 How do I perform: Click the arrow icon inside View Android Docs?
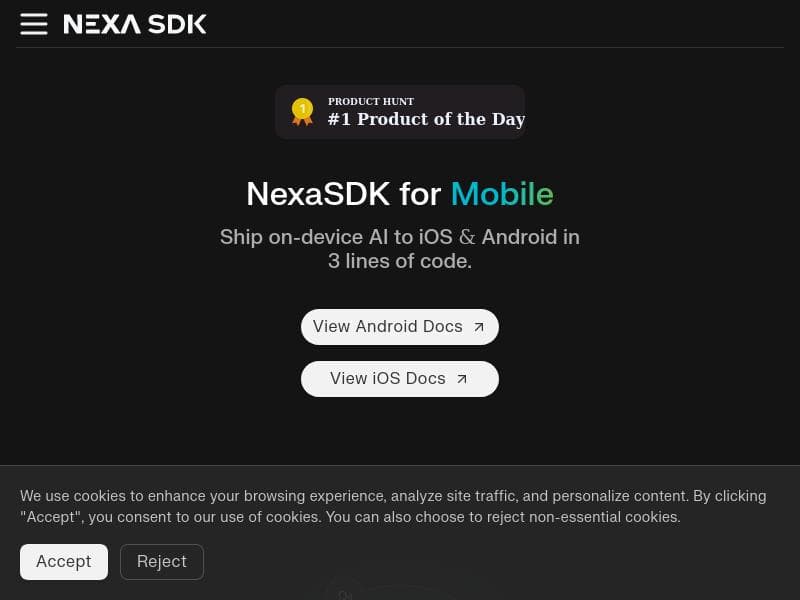pos(478,326)
